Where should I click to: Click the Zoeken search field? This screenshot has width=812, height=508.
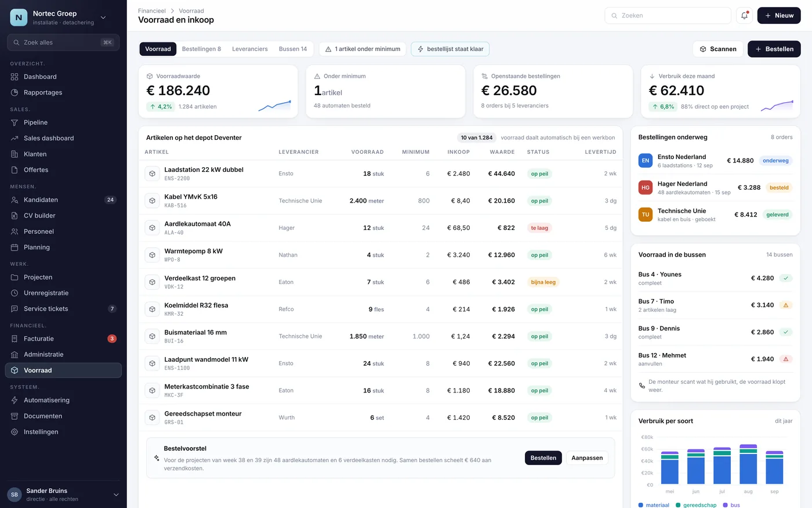tap(668, 16)
